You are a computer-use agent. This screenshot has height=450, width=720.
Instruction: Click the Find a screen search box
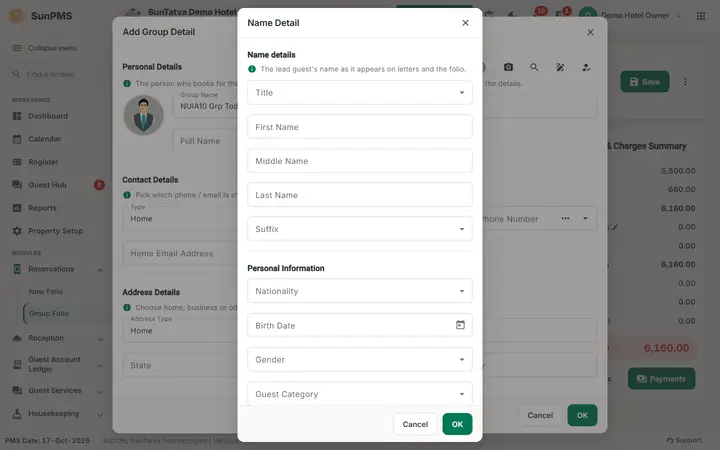[57, 74]
